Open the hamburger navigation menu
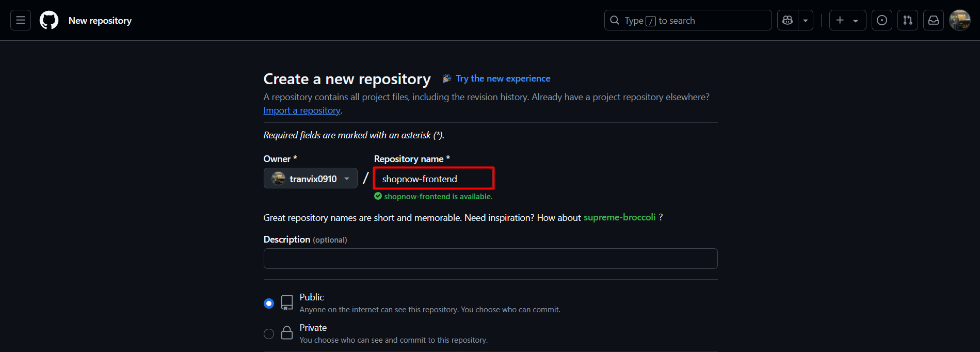Viewport: 980px width, 352px height. 21,20
